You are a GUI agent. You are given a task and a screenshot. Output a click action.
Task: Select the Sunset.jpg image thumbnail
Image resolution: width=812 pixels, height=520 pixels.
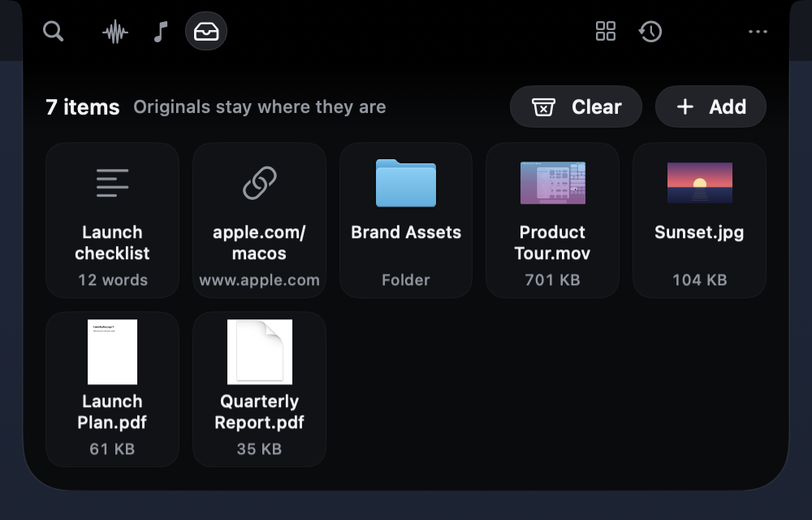(x=700, y=183)
